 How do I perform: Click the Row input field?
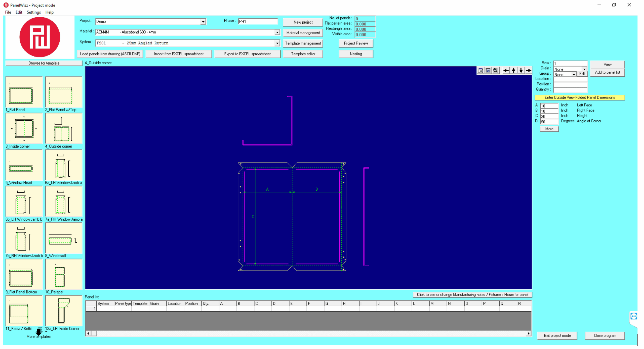pyautogui.click(x=570, y=64)
